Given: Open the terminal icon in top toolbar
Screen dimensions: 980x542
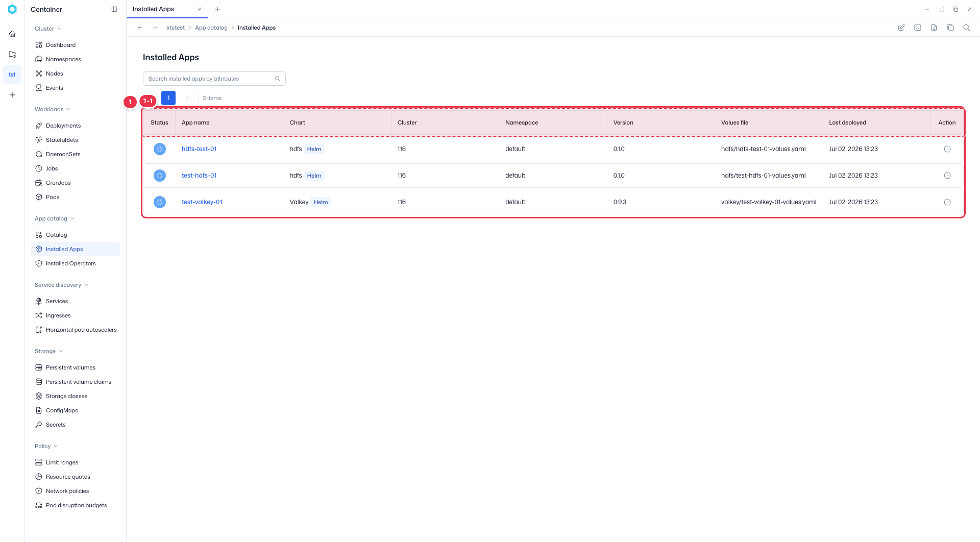Looking at the screenshot, I should click(x=918, y=28).
